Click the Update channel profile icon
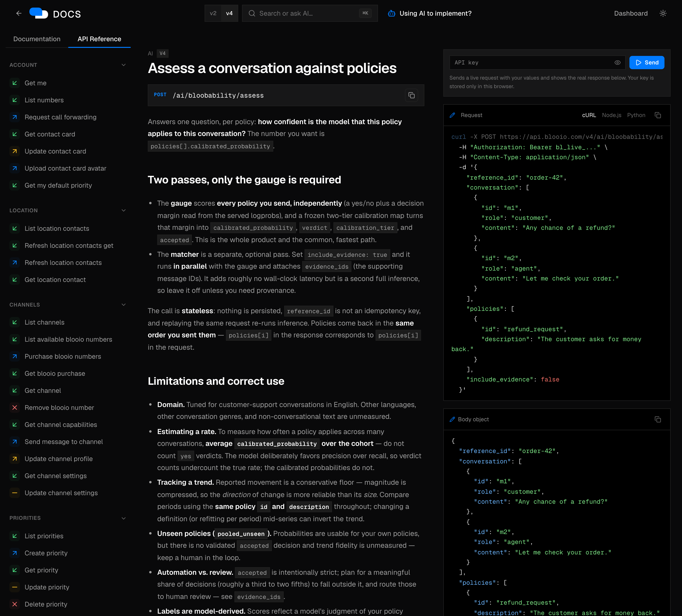This screenshot has height=616, width=682. coord(14,459)
